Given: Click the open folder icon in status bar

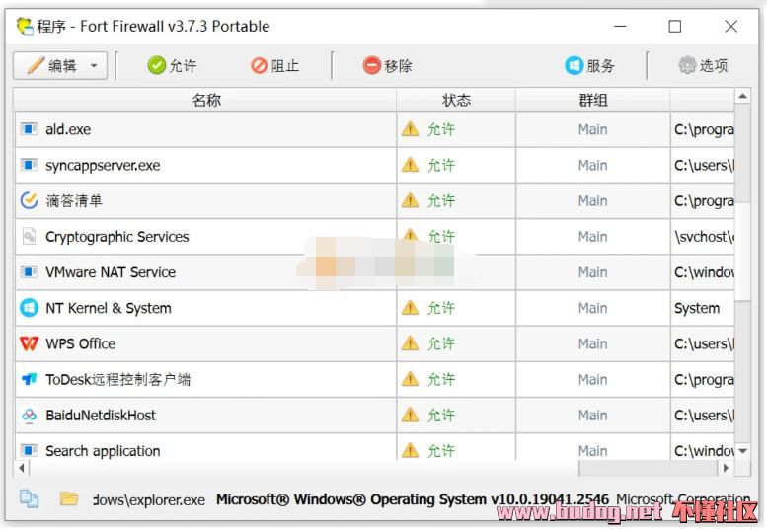Looking at the screenshot, I should tap(69, 498).
